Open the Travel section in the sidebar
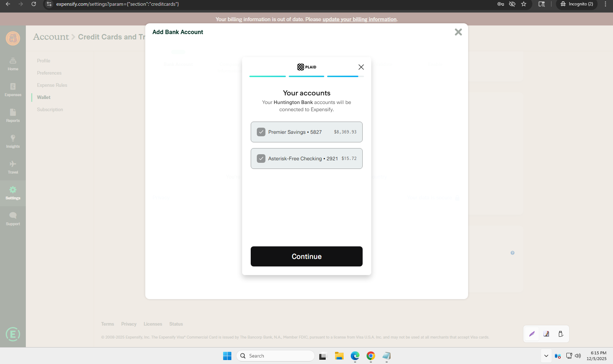 13,167
